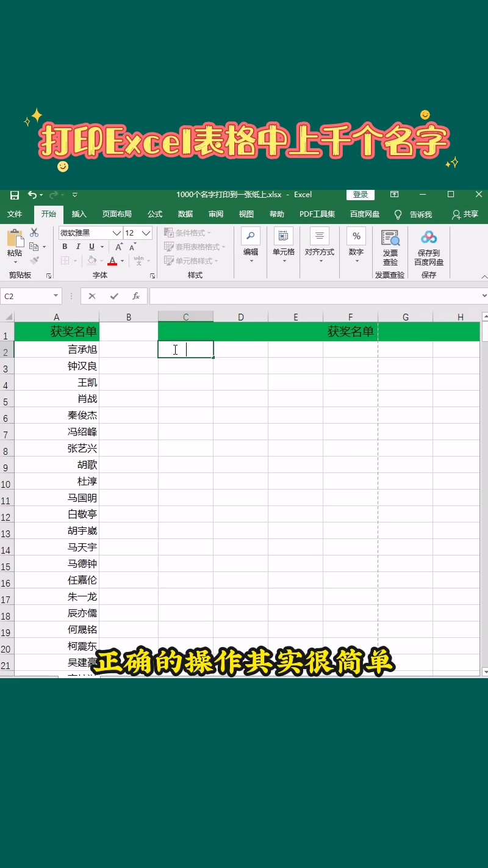The height and width of the screenshot is (868, 488).
Task: Expand the font size dropdown showing 12
Action: (146, 233)
